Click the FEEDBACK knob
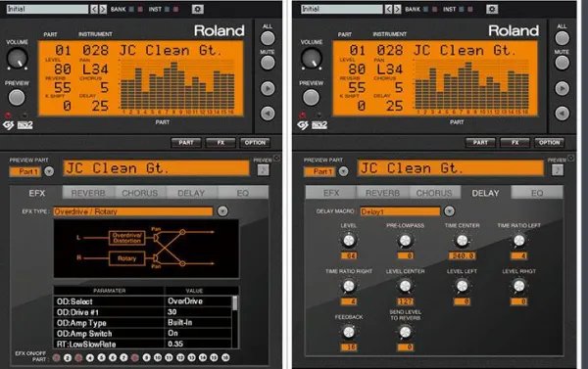This screenshot has height=369, width=588. (x=349, y=332)
